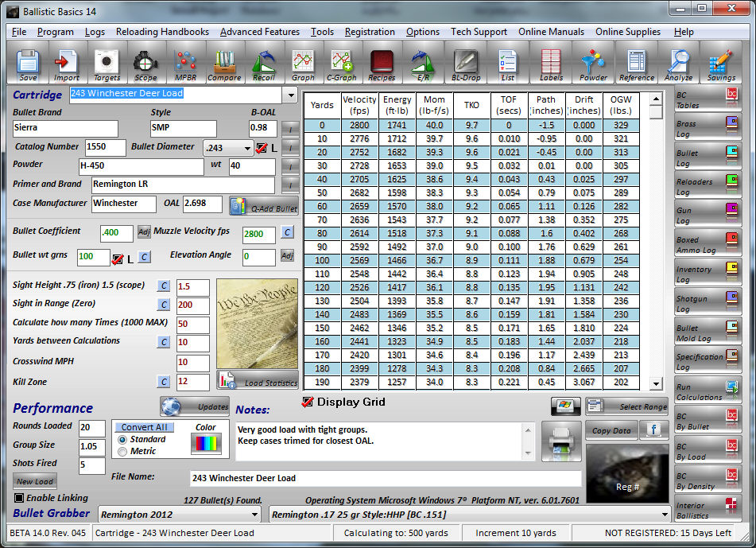The image size is (756, 548).
Task: Open the Bullet Diameter .243 dropdown
Action: click(246, 148)
